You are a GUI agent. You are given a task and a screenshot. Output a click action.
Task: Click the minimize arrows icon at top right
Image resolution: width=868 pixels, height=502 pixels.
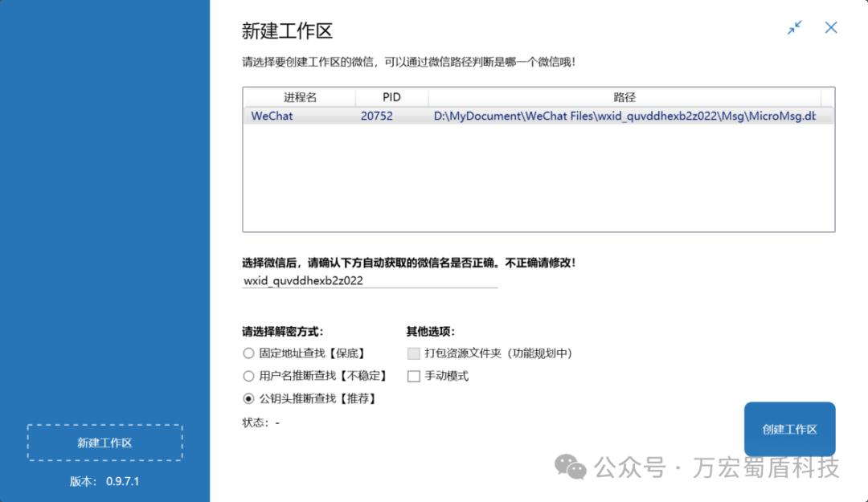[x=794, y=27]
